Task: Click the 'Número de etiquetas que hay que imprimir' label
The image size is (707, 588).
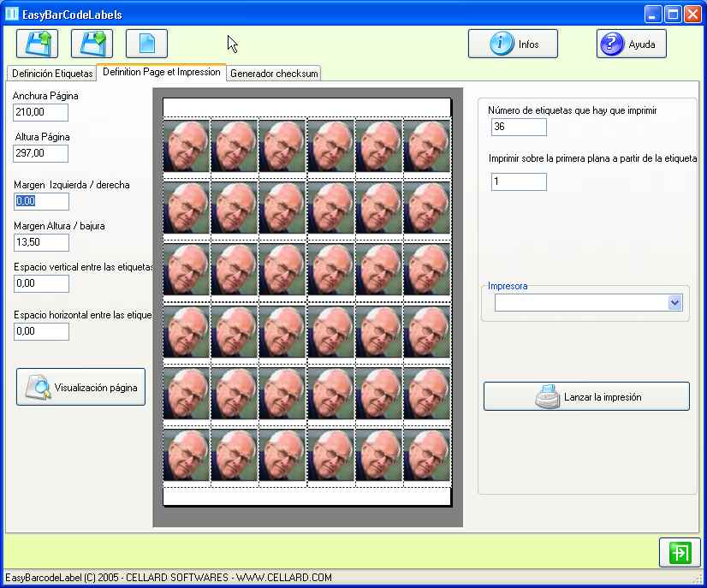Action: coord(572,110)
